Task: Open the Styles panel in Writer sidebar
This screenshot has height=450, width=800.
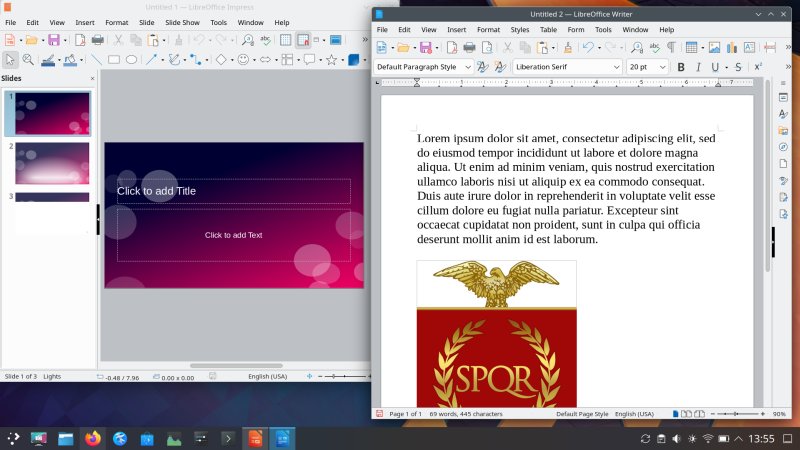Action: 783,114
